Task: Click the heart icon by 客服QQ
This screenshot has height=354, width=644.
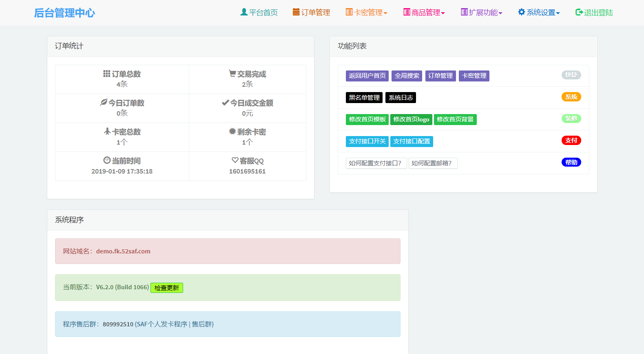Action: coord(235,160)
